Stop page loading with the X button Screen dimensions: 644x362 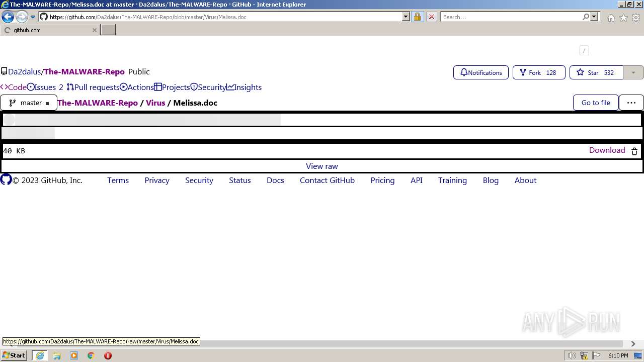[x=431, y=17]
